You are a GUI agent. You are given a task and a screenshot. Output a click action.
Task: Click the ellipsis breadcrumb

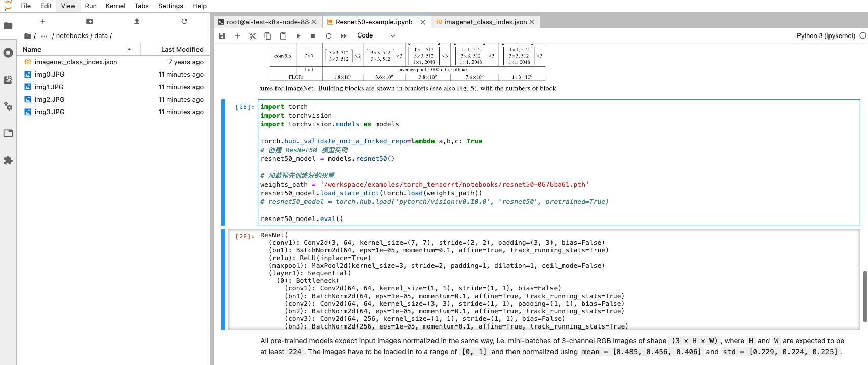[x=44, y=36]
